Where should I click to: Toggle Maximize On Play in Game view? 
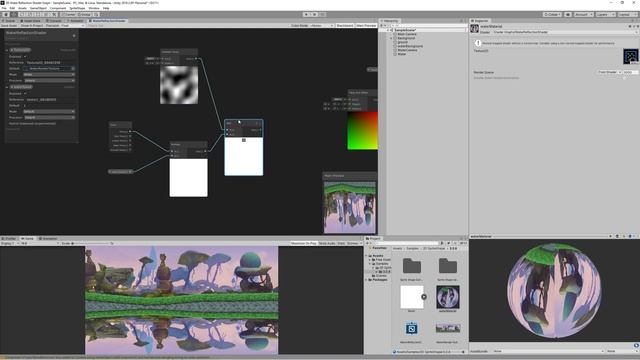[x=303, y=243]
